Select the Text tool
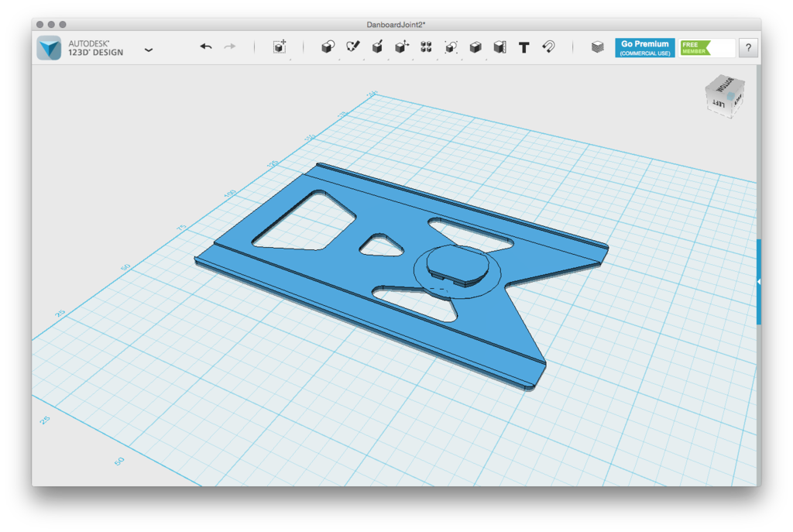The height and width of the screenshot is (532, 793). (x=524, y=47)
